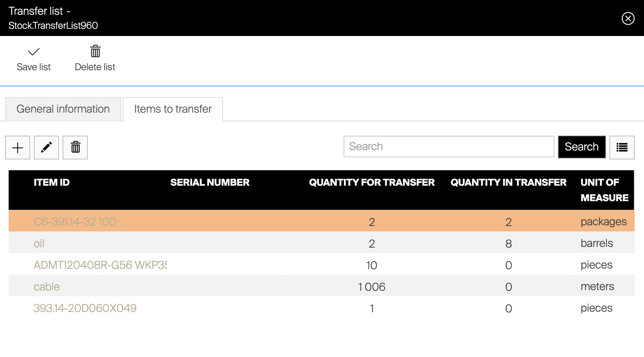644x357 pixels.
Task: Sort by Quantity for Transfer column
Action: coord(372,182)
